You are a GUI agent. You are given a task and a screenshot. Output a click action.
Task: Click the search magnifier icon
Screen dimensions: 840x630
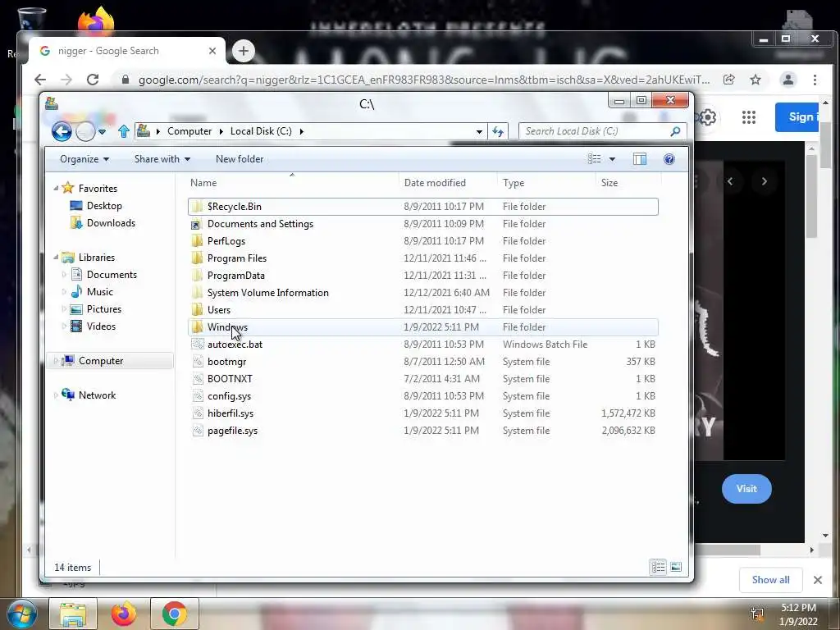[676, 131]
